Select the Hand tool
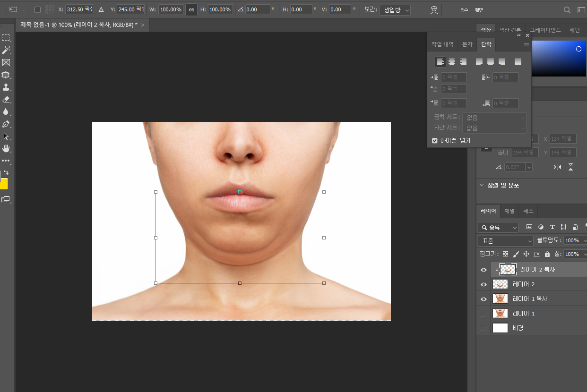The width and height of the screenshot is (587, 392). [6, 149]
